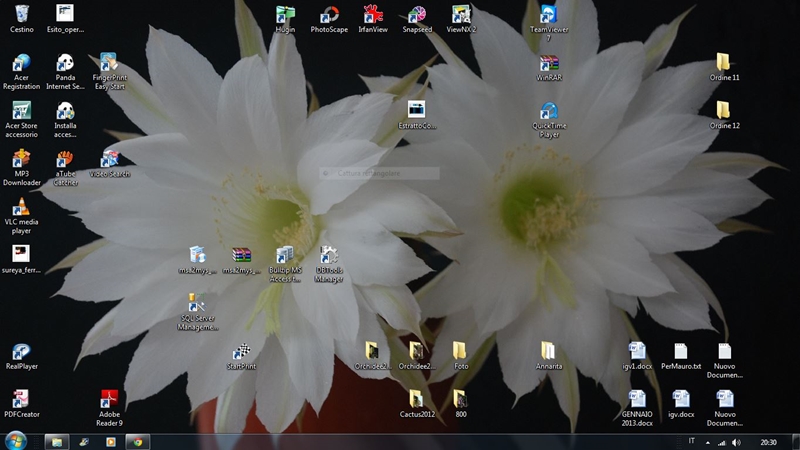Open the Foto folder

[x=461, y=356]
